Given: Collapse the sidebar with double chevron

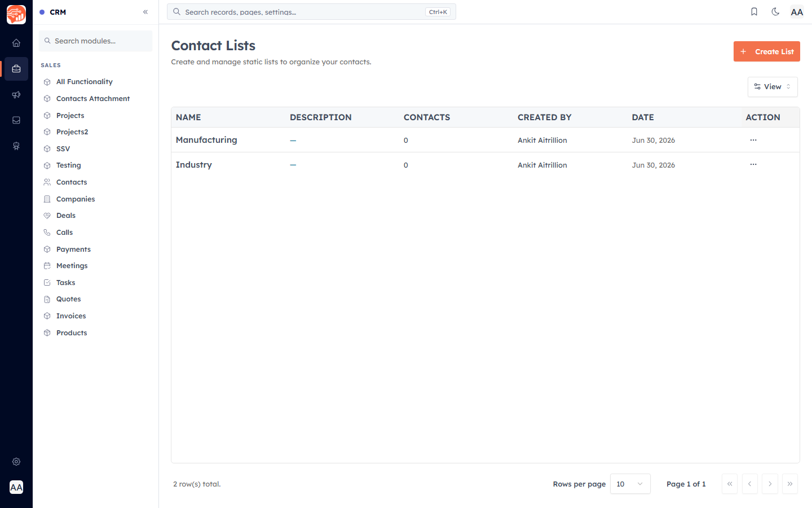Looking at the screenshot, I should (x=145, y=12).
